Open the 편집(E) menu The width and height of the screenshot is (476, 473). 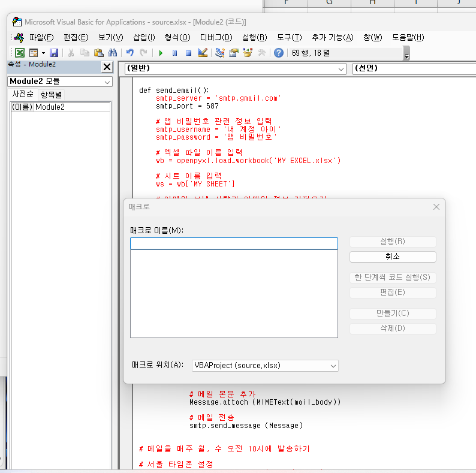tap(76, 38)
